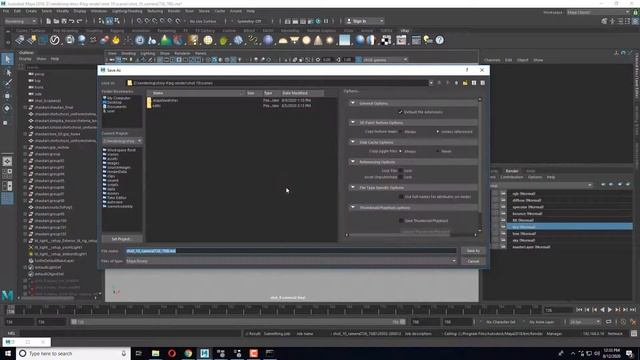Click the Cancel button in Save As

pyautogui.click(x=473, y=261)
